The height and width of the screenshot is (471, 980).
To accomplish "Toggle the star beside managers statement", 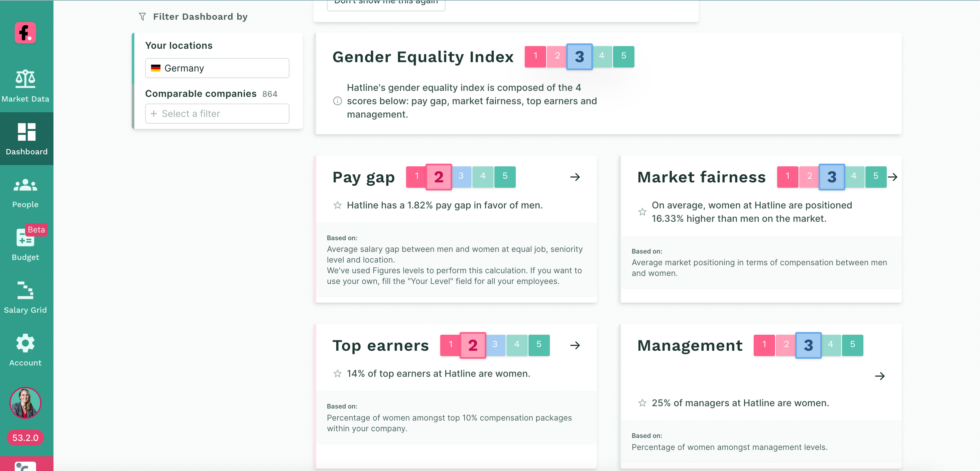I will point(642,403).
